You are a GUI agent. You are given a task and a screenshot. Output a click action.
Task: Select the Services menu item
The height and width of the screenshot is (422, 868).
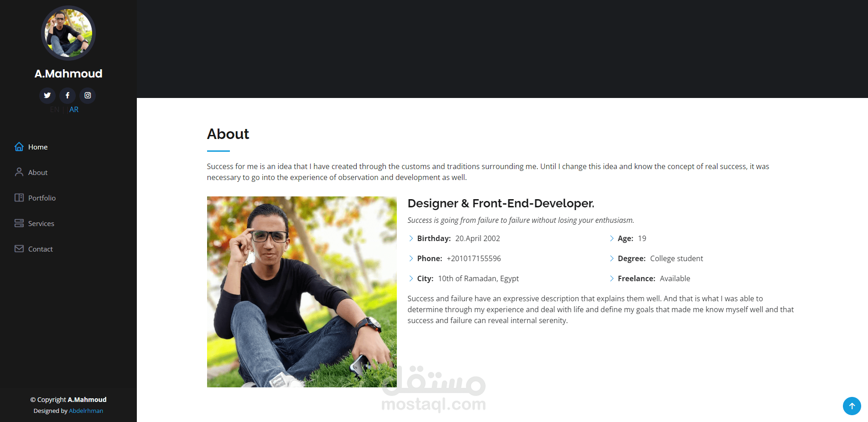coord(41,223)
